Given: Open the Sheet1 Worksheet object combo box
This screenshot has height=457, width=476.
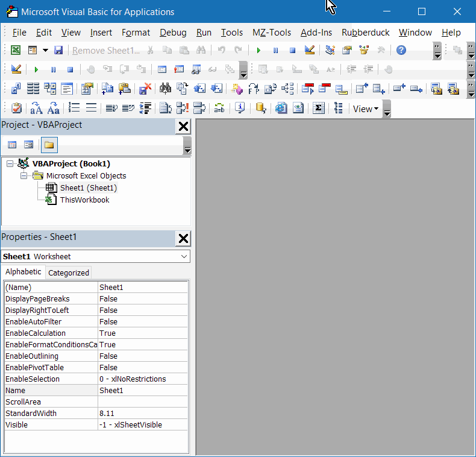Looking at the screenshot, I should click(96, 256).
